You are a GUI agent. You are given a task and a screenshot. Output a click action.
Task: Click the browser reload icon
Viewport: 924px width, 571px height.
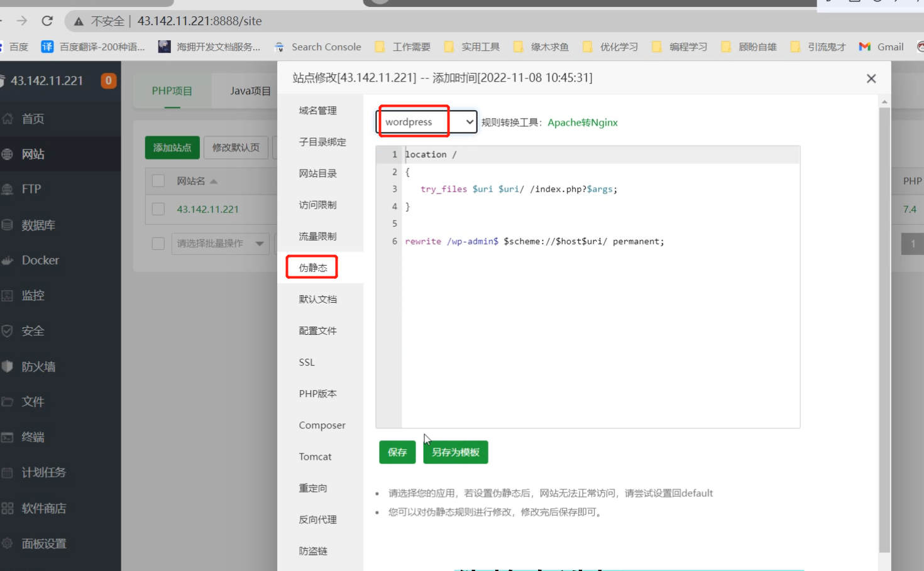tap(47, 21)
